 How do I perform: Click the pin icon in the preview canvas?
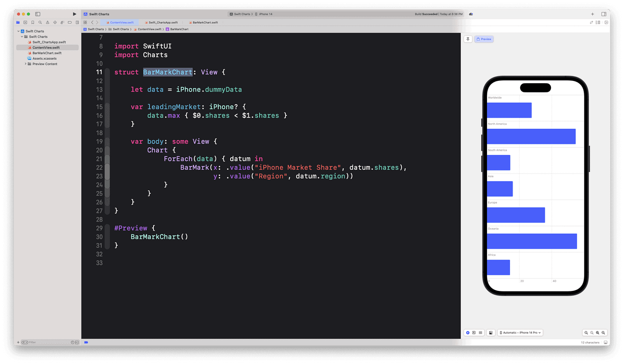coord(468,39)
